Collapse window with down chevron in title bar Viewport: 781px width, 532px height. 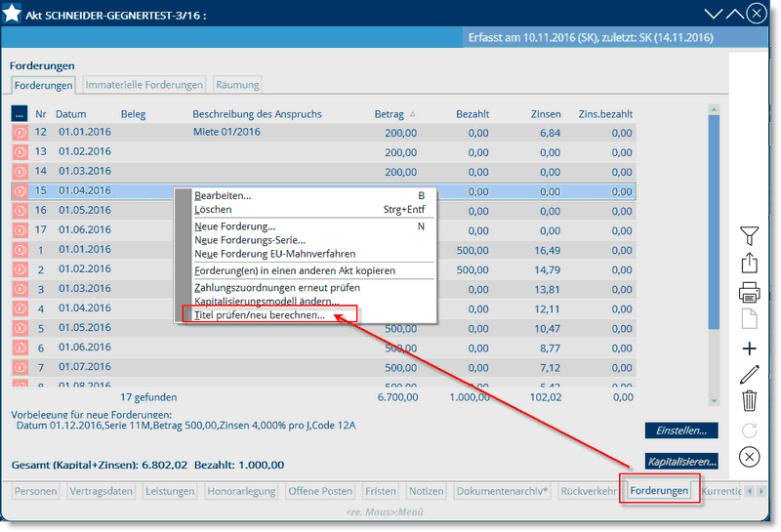point(714,14)
